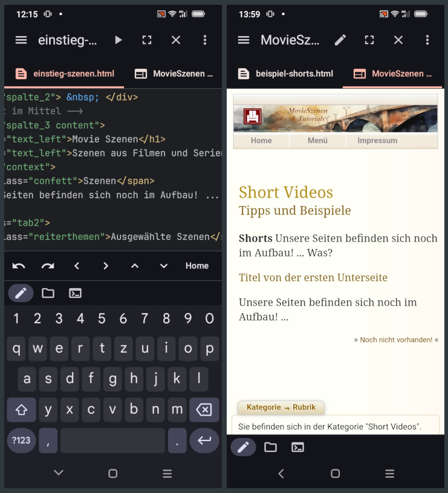
Task: Toggle fullscreen in left editor screen
Action: click(147, 40)
